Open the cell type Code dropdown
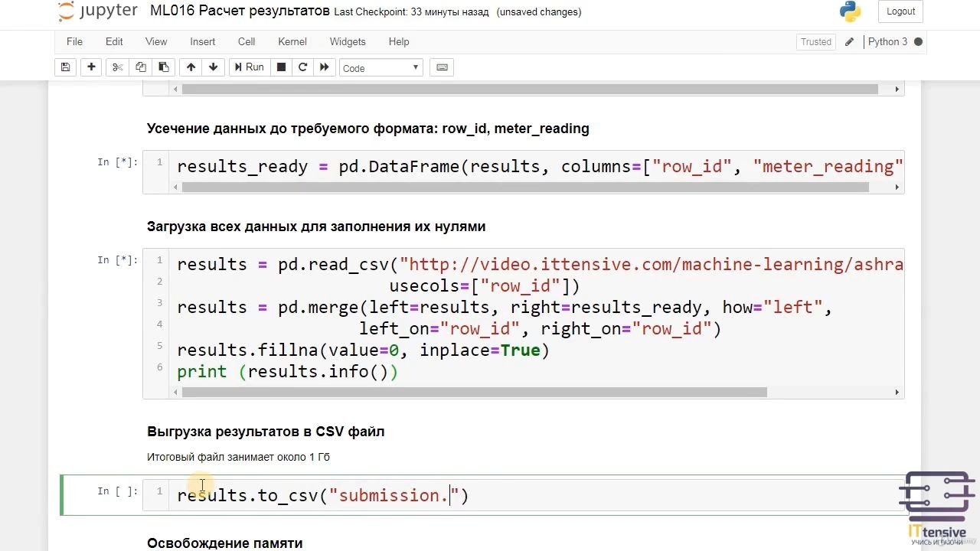 click(381, 68)
